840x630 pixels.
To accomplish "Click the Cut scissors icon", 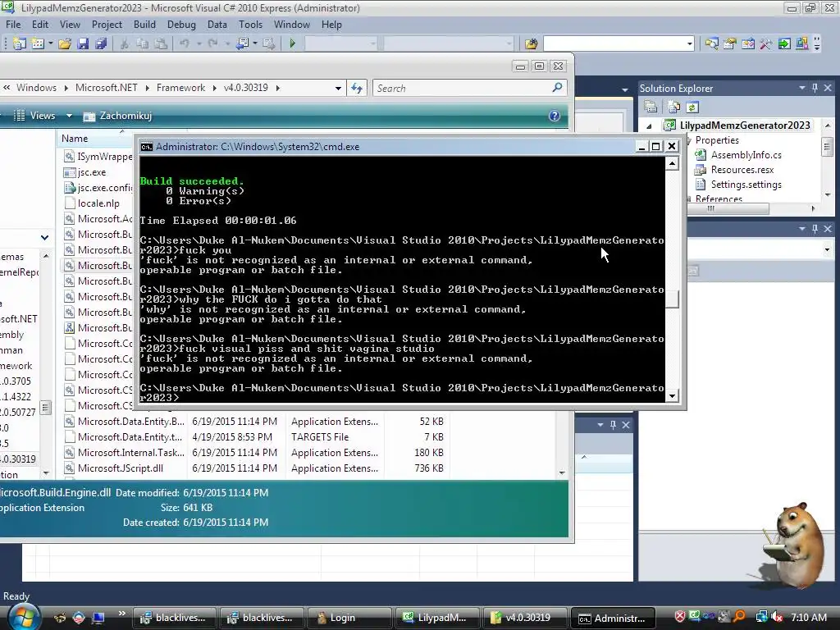I will pos(125,43).
